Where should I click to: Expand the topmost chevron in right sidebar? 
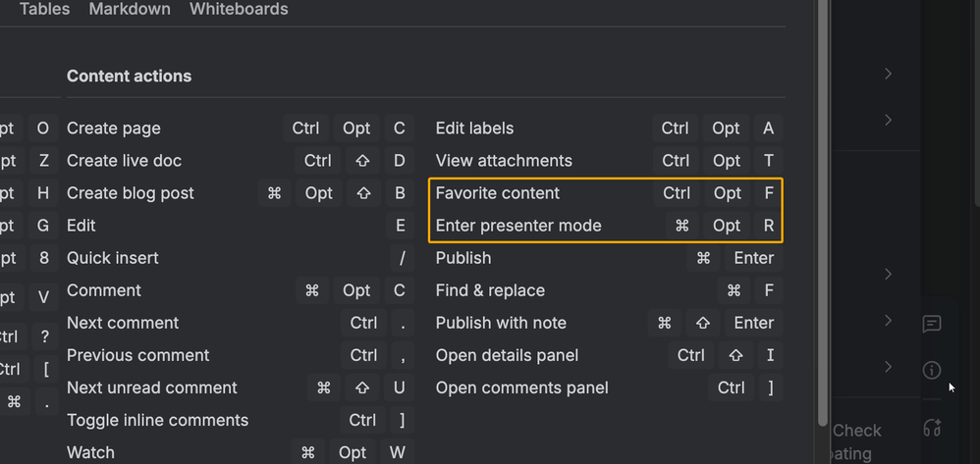coord(888,74)
